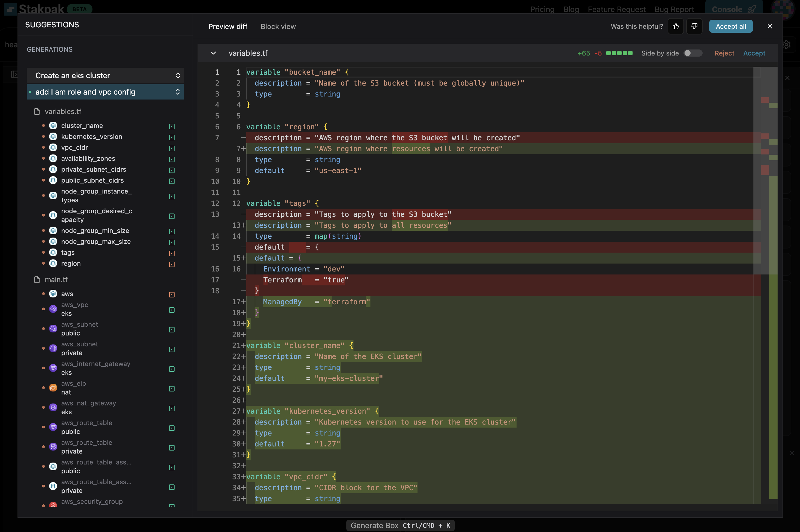Click the thumbs down feedback icon
The width and height of the screenshot is (800, 532).
coord(694,27)
